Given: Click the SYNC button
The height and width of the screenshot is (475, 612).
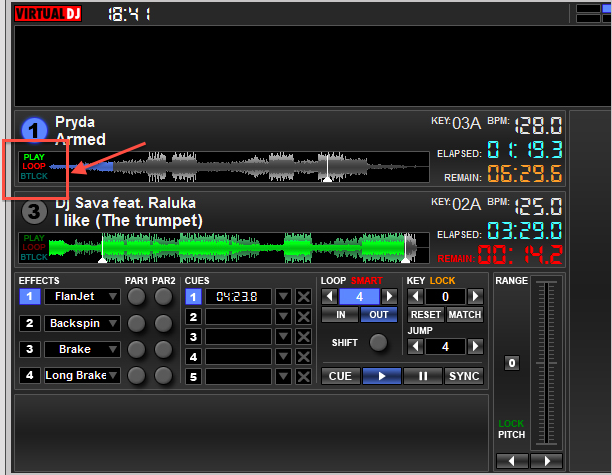Looking at the screenshot, I should tap(464, 376).
